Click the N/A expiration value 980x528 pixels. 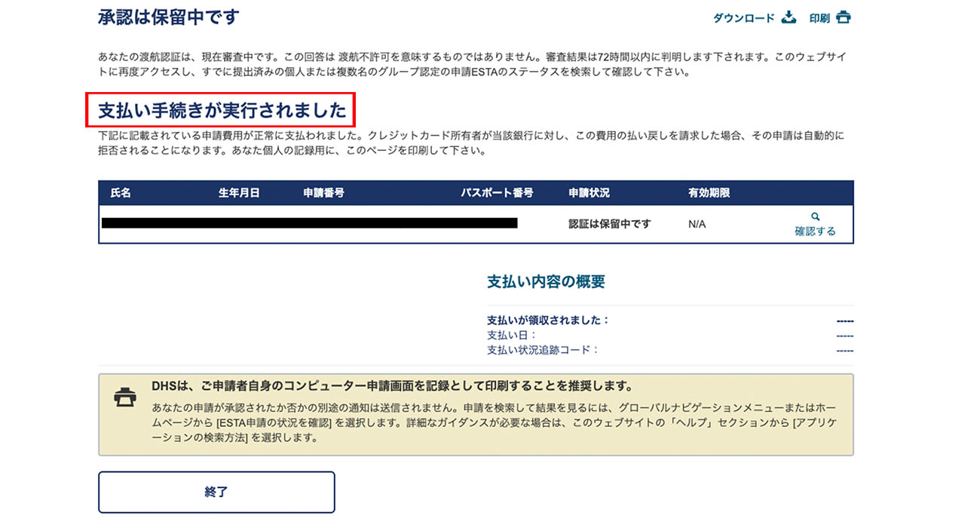[x=697, y=224]
